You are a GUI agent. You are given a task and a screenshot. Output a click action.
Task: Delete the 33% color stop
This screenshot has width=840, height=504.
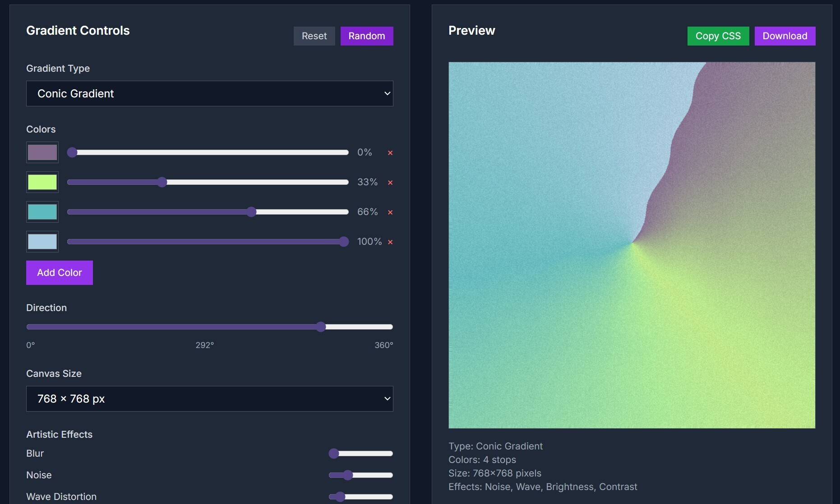390,183
